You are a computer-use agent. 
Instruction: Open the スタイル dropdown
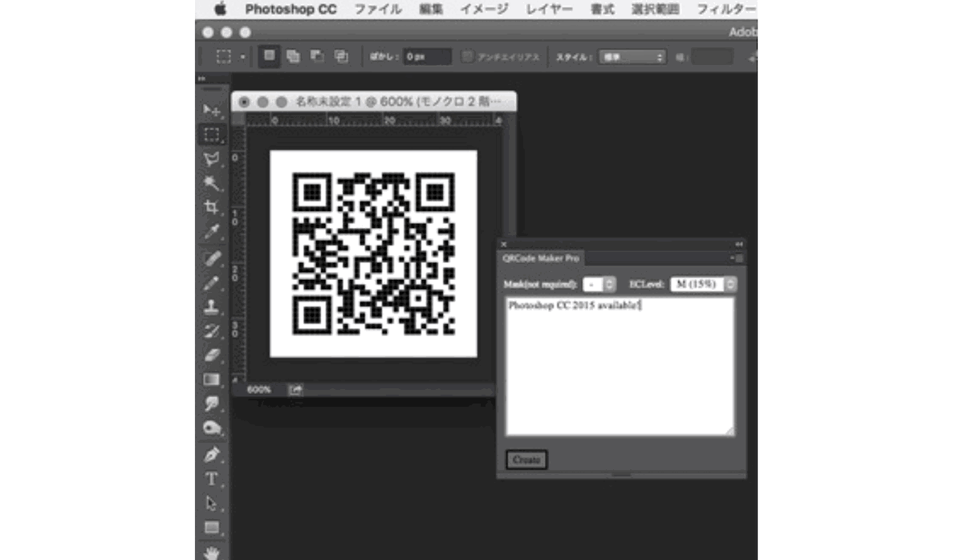(632, 57)
